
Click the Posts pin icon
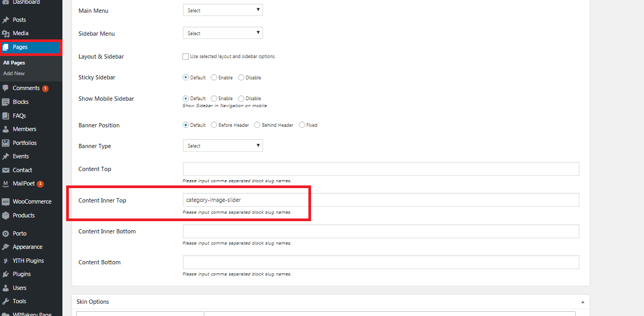pos(6,20)
